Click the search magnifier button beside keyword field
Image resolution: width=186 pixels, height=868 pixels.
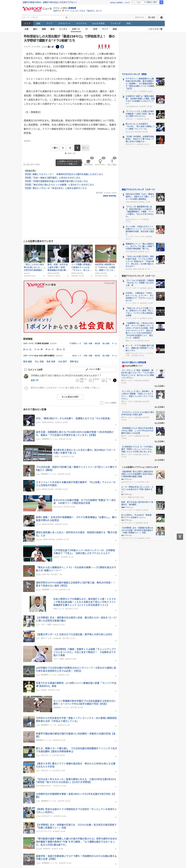click(66, 17)
